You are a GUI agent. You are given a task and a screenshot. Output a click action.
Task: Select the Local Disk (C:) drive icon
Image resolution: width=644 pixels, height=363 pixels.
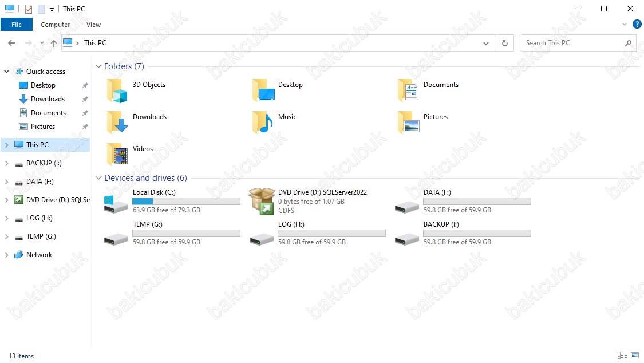[116, 204]
